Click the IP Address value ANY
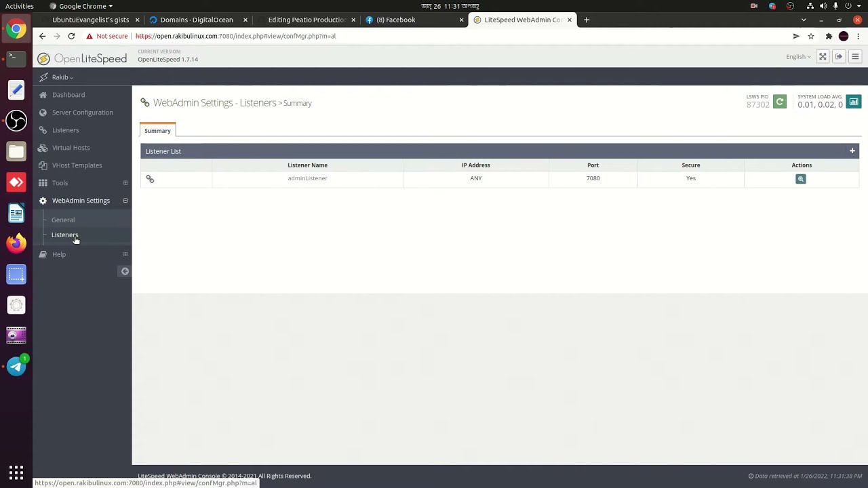This screenshot has width=868, height=488. pos(476,178)
